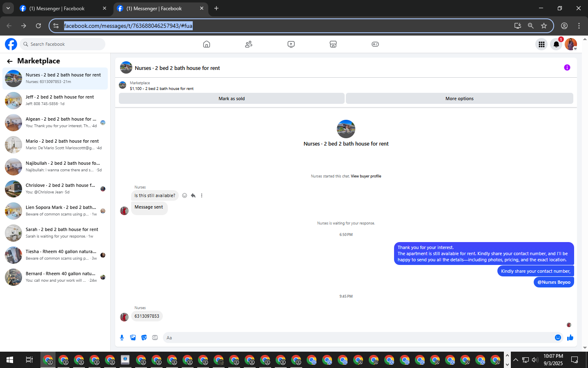The image size is (588, 368).
Task: Open the Bernard Rheem 40 gallon conversation
Action: 55,277
